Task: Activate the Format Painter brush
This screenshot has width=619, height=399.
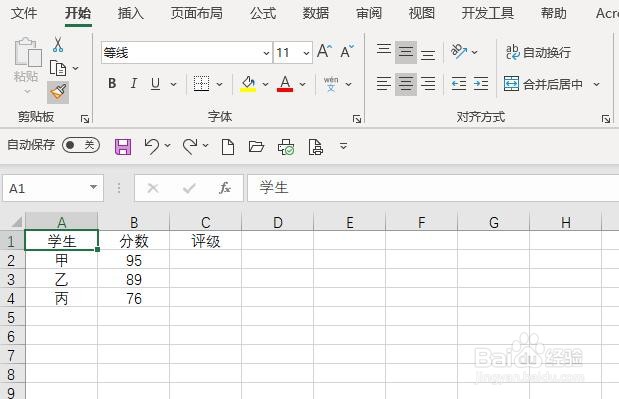Action: coord(58,93)
